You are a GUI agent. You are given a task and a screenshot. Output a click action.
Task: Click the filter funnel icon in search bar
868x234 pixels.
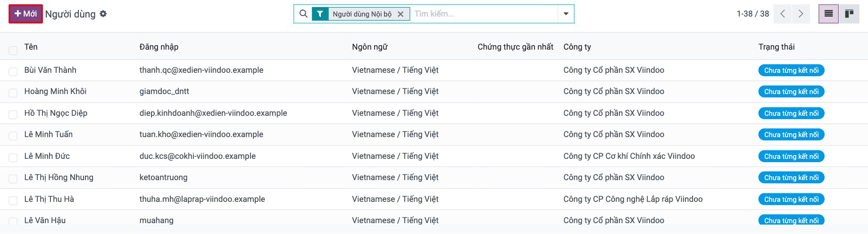320,14
